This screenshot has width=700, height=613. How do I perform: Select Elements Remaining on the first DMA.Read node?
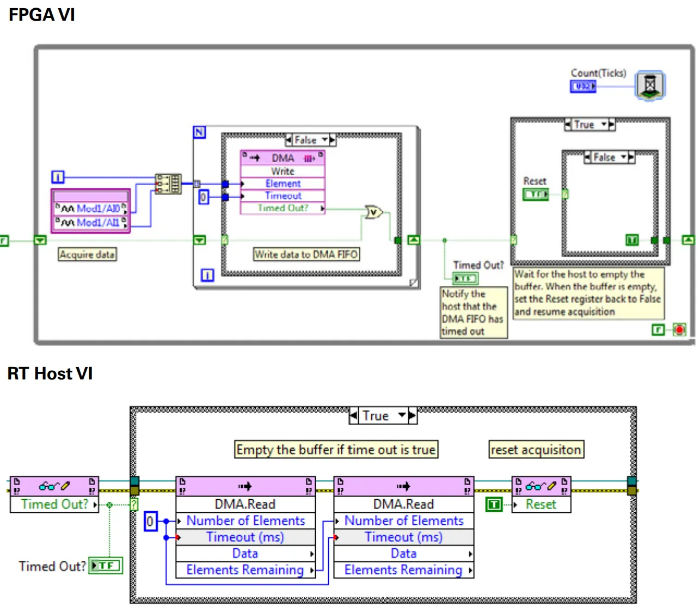click(245, 569)
